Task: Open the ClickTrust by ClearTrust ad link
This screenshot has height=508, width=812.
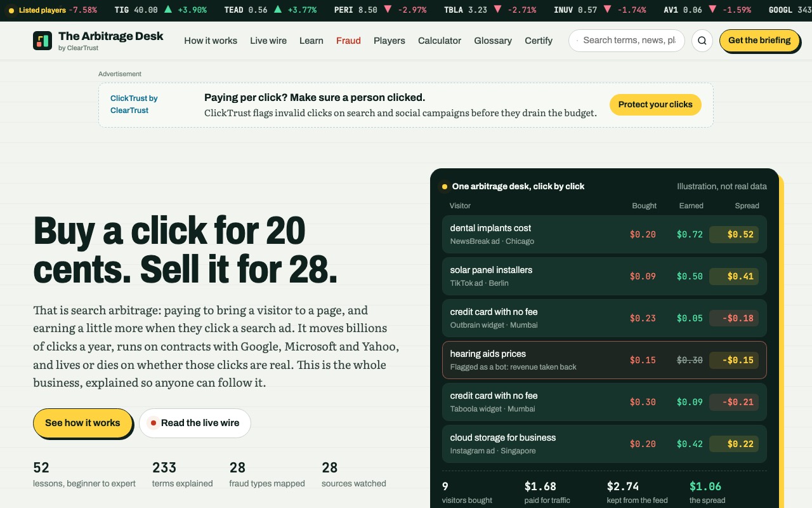Action: [x=134, y=104]
